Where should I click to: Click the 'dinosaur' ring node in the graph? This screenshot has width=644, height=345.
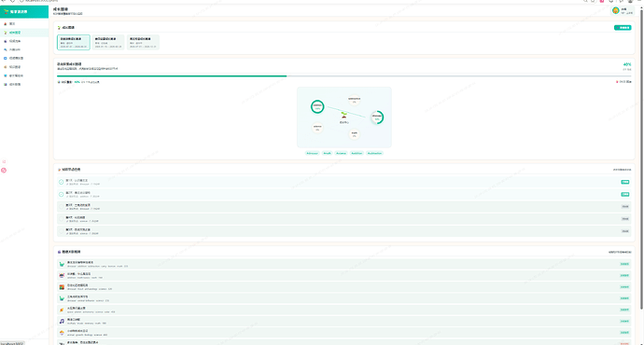click(377, 117)
